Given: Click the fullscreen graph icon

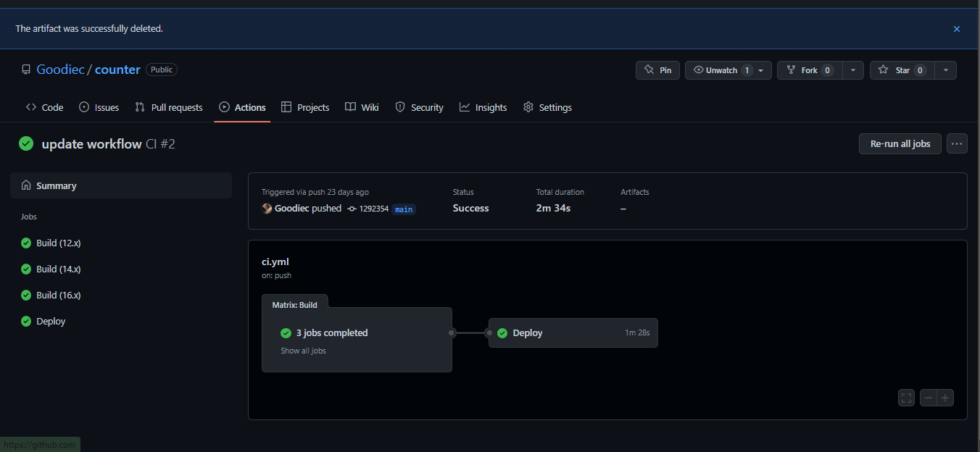Looking at the screenshot, I should click(906, 398).
